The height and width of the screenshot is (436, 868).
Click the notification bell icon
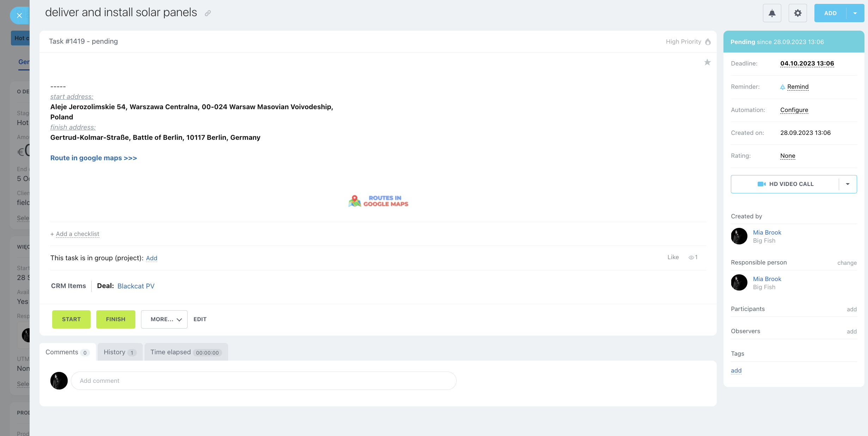tap(772, 13)
